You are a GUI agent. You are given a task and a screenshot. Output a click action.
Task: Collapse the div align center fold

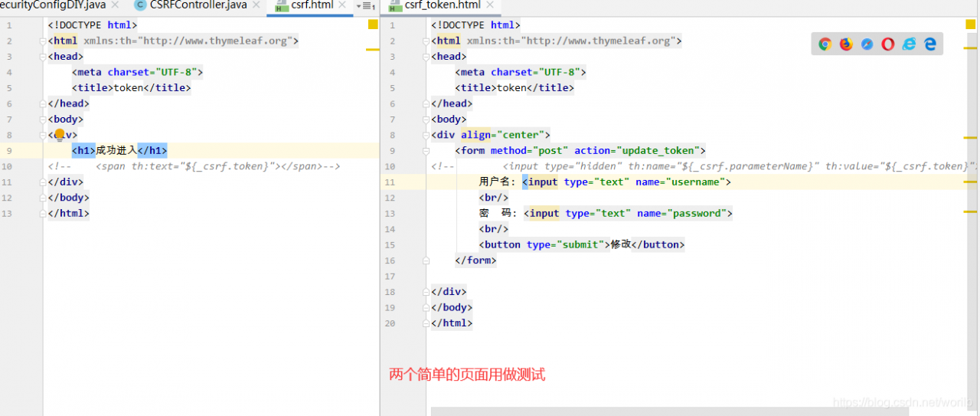pos(426,135)
